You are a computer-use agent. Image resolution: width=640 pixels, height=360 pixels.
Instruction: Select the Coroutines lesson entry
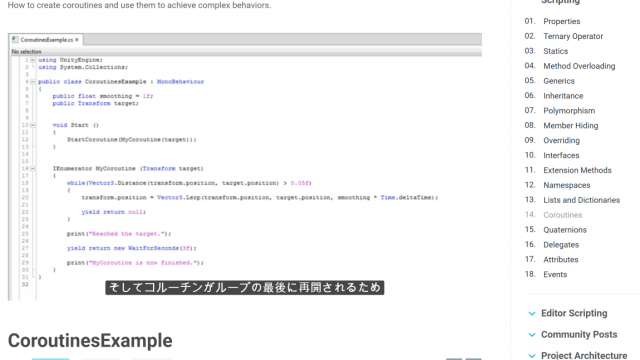pyautogui.click(x=562, y=215)
